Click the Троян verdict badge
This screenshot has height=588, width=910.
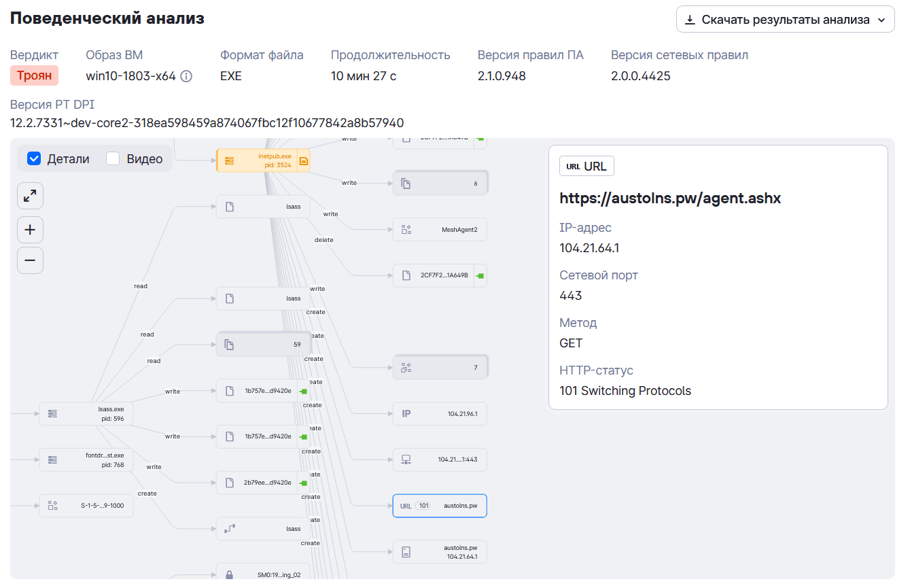[35, 75]
